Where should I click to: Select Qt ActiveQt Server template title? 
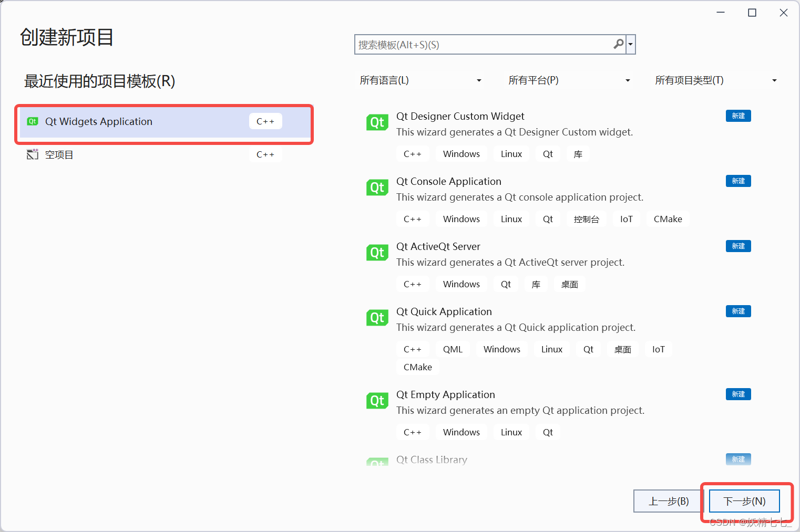[438, 246]
